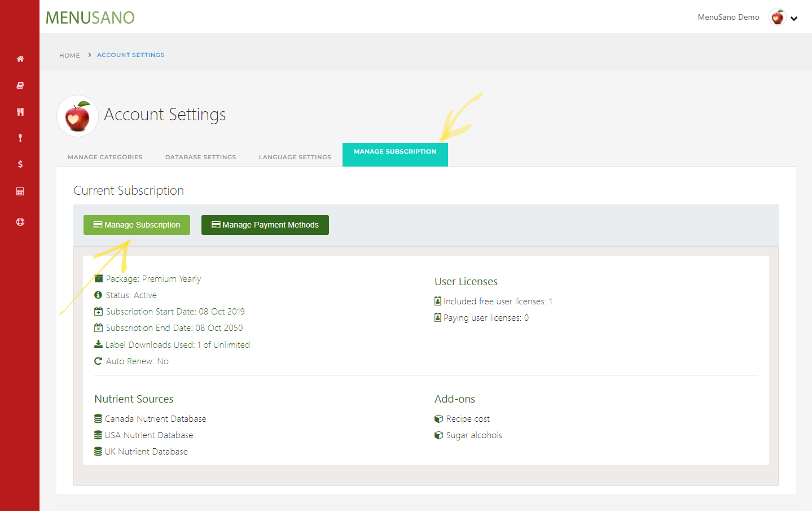Go to Home breadcrumb link
812x511 pixels.
69,55
